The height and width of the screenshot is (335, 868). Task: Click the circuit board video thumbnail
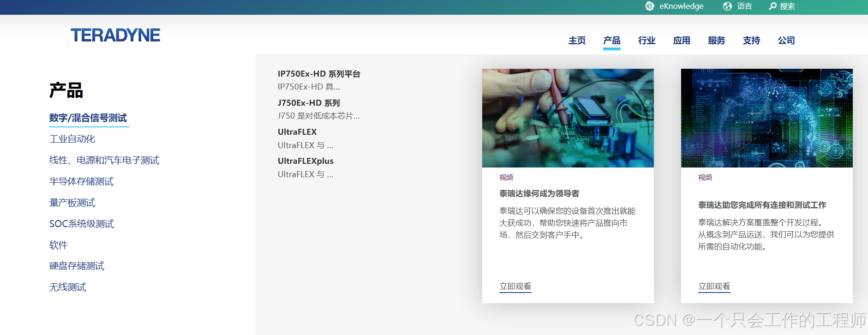[568, 118]
